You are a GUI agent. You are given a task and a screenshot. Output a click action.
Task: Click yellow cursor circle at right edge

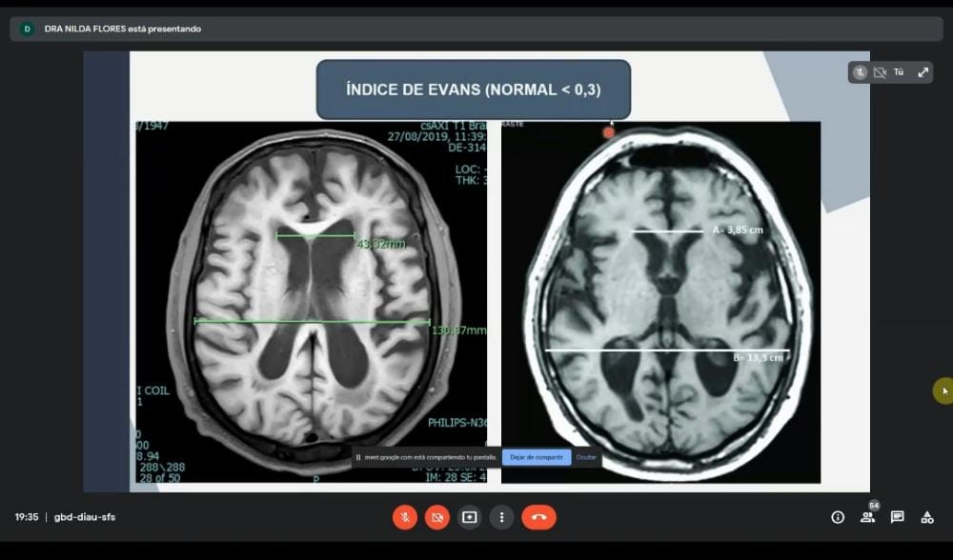coord(943,390)
